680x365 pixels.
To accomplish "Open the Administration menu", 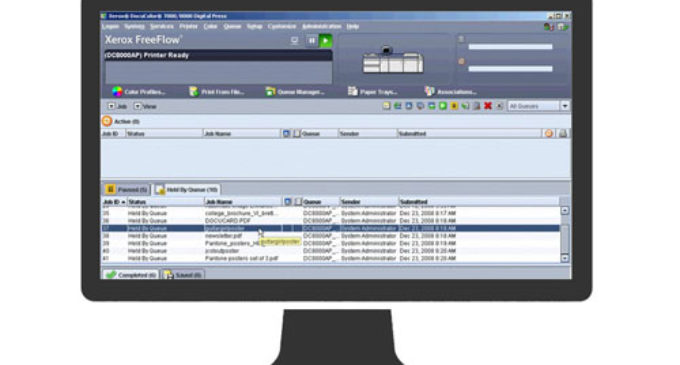I will pyautogui.click(x=321, y=26).
